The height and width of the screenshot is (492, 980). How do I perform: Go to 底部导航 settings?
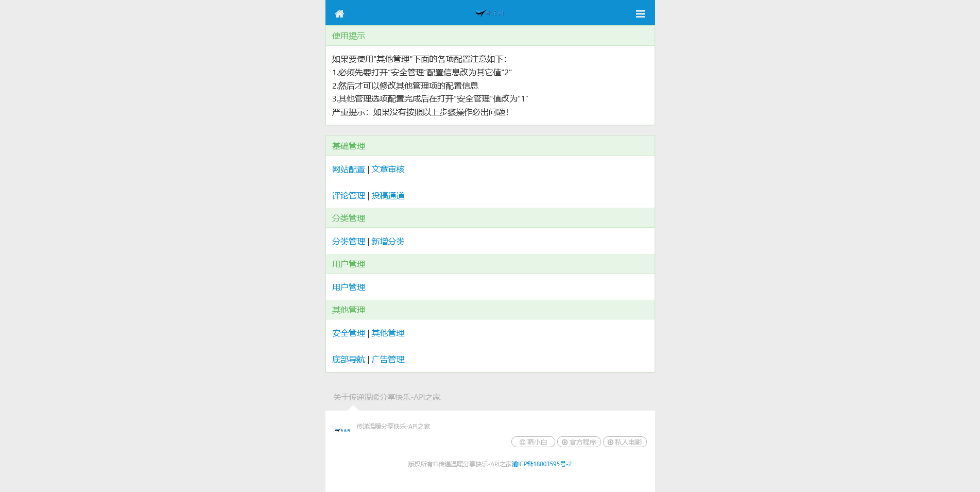coord(348,360)
